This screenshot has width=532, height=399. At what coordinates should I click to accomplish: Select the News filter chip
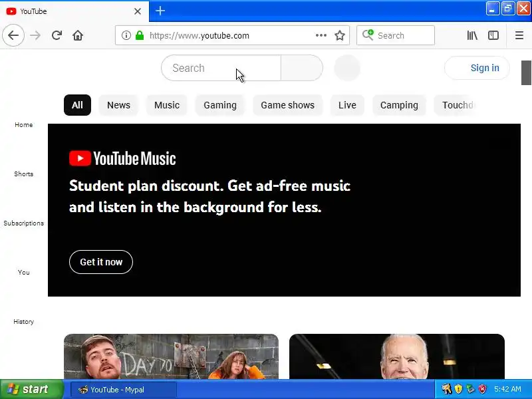(118, 105)
